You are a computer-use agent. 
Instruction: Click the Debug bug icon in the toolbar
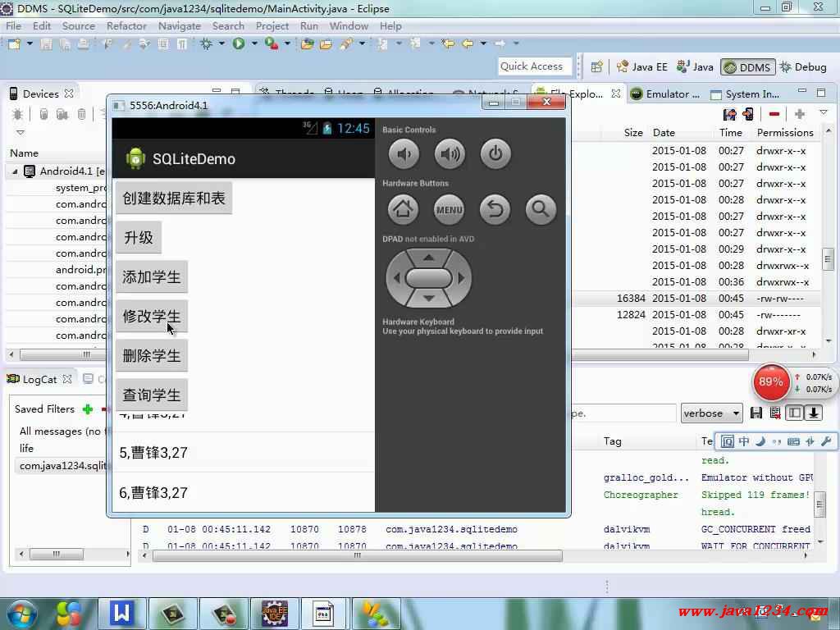click(x=206, y=44)
